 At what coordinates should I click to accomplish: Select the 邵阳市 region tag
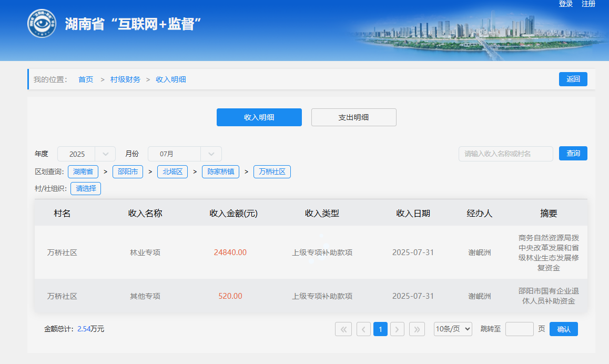(128, 171)
